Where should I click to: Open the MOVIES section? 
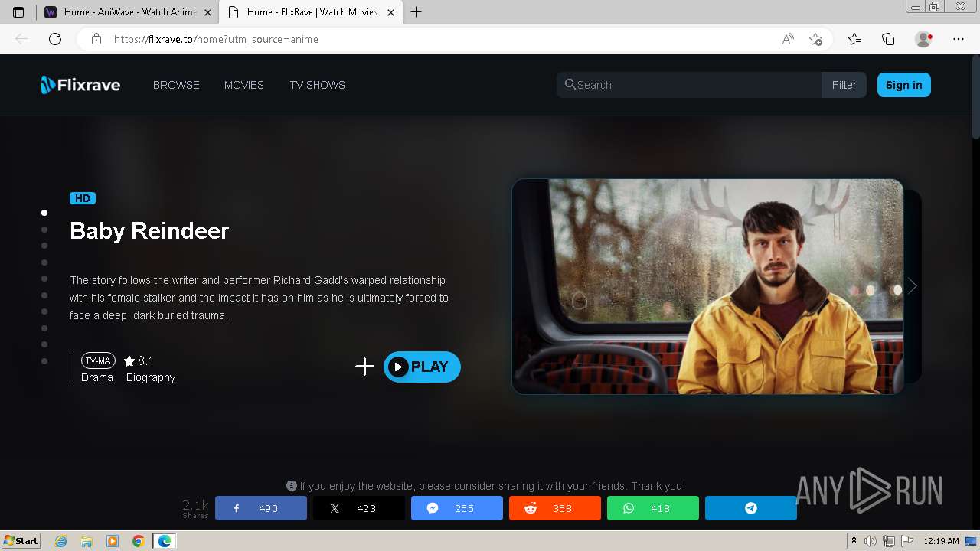coord(244,85)
